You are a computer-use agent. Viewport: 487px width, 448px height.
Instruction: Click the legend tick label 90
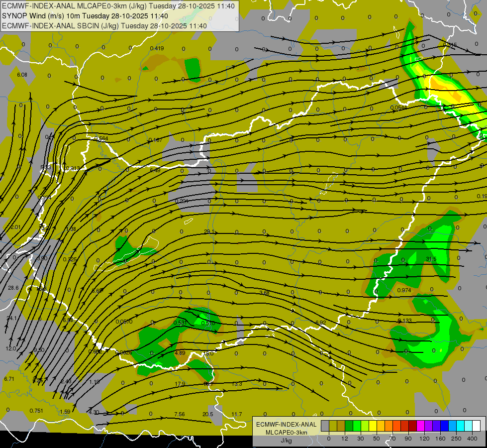pyautogui.click(x=408, y=439)
